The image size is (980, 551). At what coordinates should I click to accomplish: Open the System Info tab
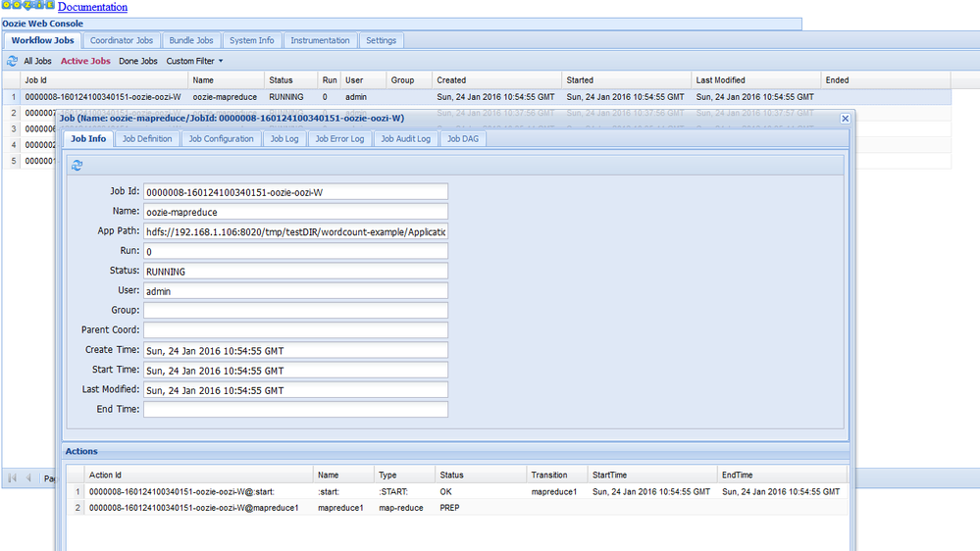(251, 40)
